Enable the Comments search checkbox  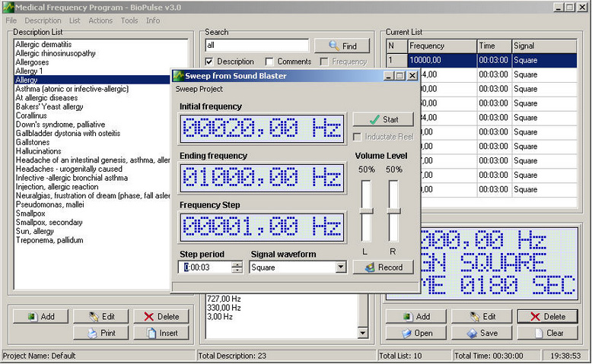(269, 62)
